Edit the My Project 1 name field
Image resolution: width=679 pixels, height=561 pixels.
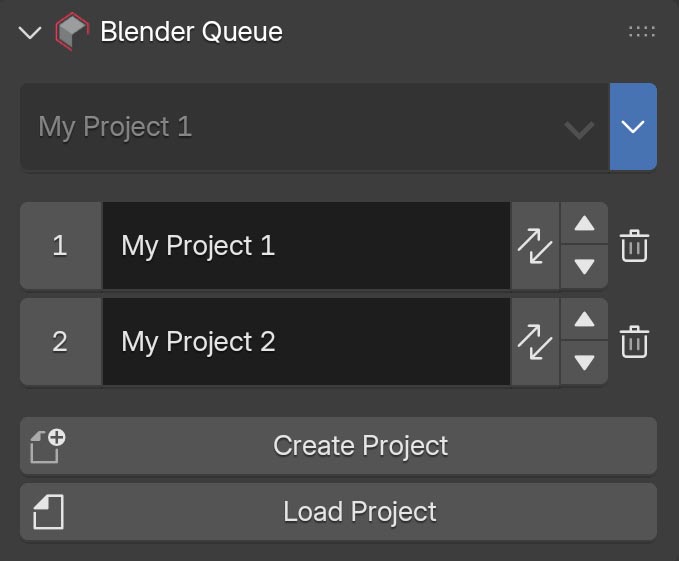pos(306,246)
